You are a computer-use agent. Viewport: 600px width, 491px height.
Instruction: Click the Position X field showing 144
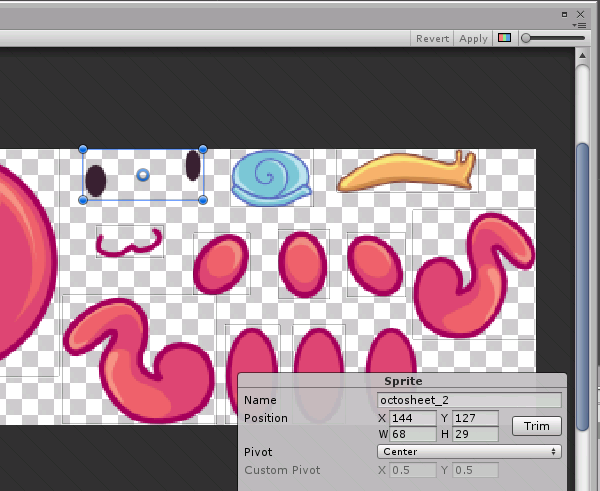pos(414,418)
